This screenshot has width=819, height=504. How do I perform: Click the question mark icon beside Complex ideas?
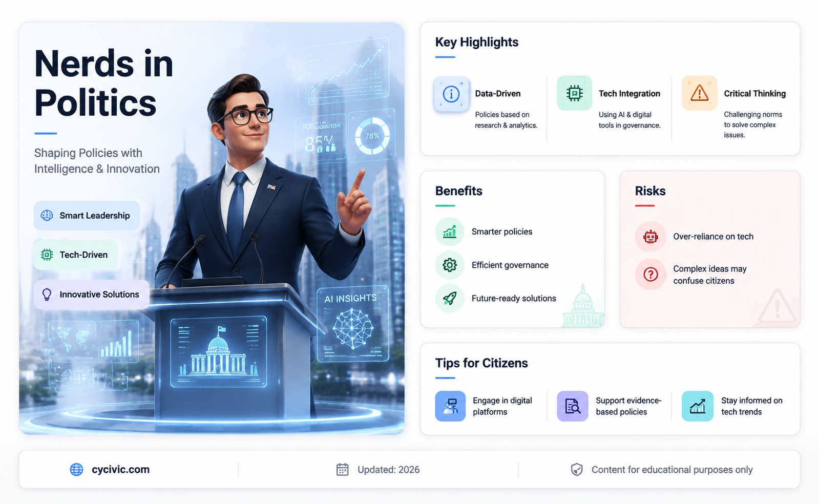pos(650,275)
